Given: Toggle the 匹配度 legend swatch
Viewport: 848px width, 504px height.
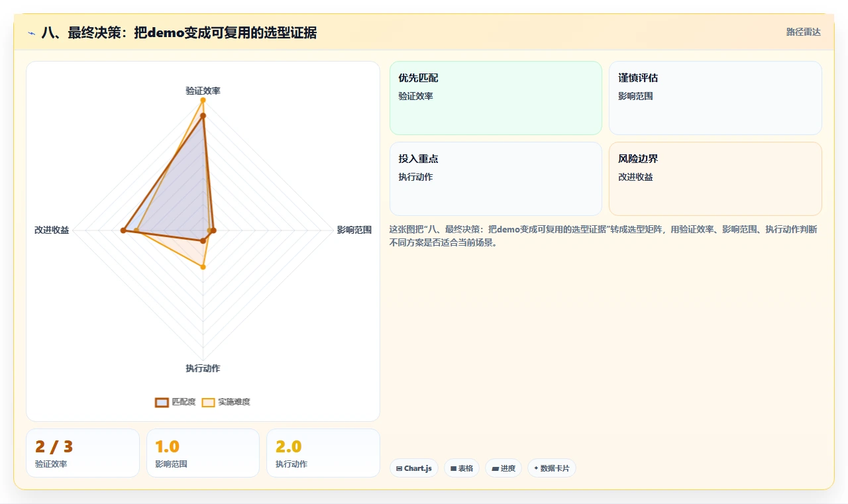Looking at the screenshot, I should click(x=162, y=402).
